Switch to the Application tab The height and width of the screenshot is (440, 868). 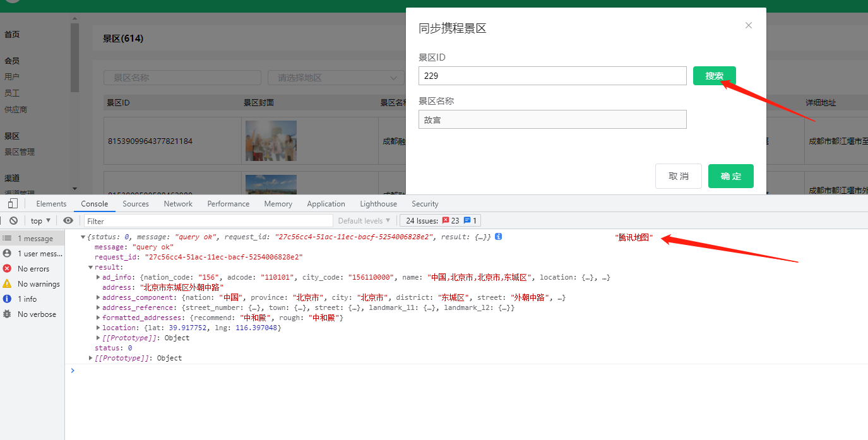coord(326,204)
